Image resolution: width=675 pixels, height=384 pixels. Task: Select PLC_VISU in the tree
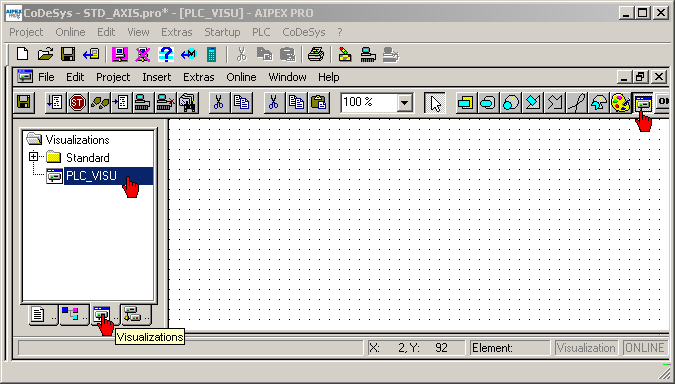(x=90, y=176)
